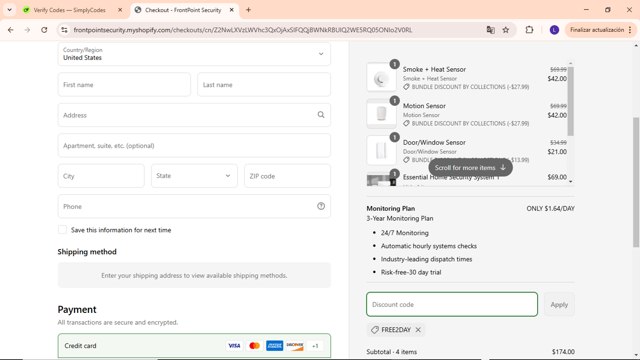
Task: Click the Shipping method heading
Action: pyautogui.click(x=87, y=252)
